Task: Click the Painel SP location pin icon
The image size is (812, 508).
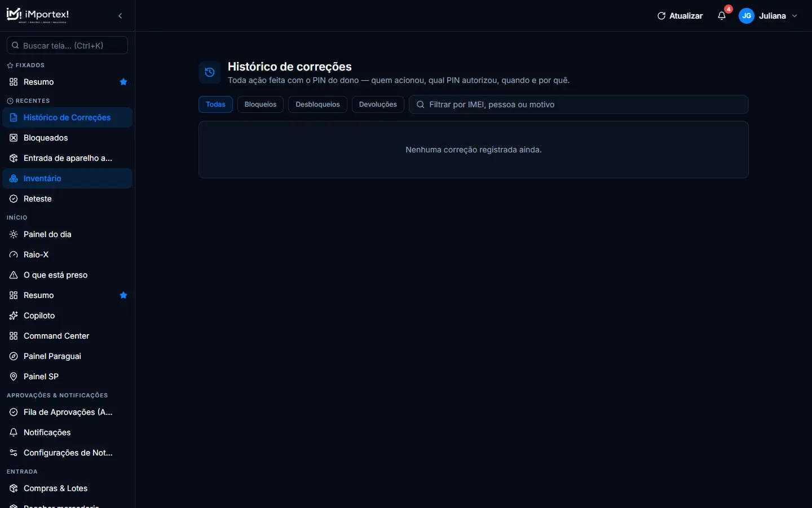Action: [x=14, y=376]
